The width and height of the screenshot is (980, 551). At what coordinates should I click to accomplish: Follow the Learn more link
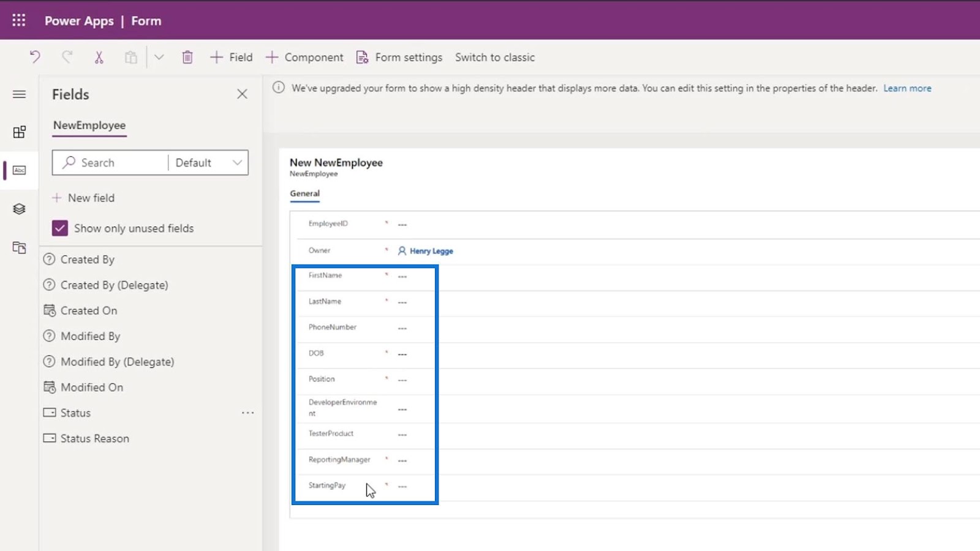click(907, 88)
